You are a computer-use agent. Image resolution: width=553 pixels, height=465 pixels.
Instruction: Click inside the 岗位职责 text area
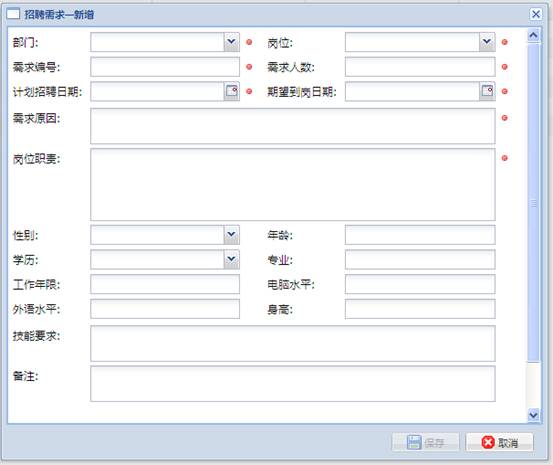293,184
